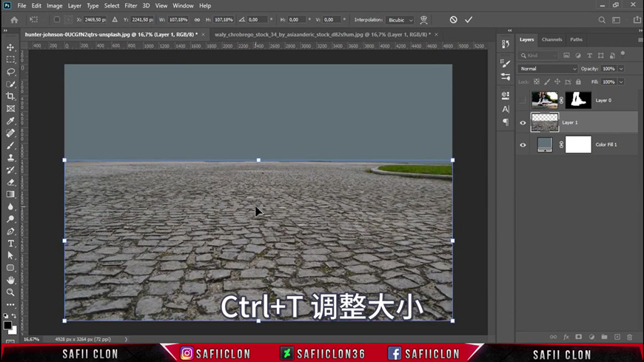644x362 pixels.
Task: Select the Lasso tool
Action: click(x=10, y=72)
